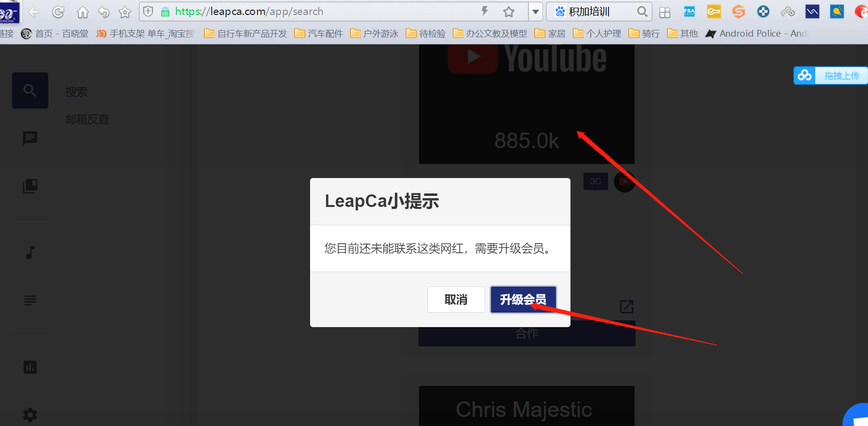The width and height of the screenshot is (868, 426).
Task: Expand the address bar dropdown arrow
Action: (535, 12)
